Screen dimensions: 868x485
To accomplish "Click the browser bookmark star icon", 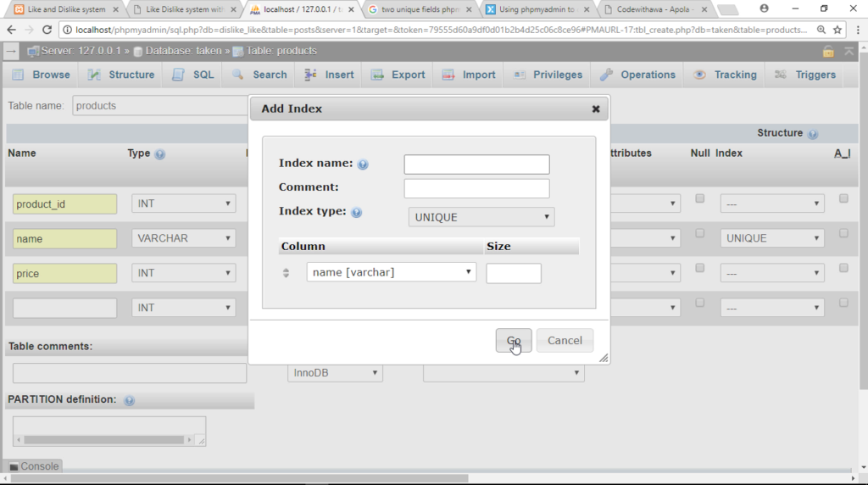I will (x=837, y=30).
